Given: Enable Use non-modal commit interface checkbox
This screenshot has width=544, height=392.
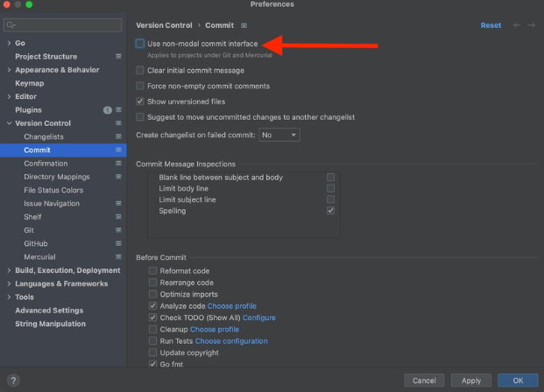Looking at the screenshot, I should click(140, 43).
